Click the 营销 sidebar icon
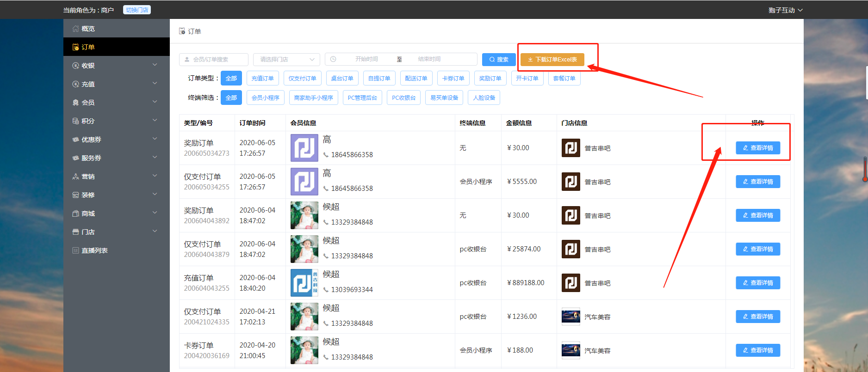Viewport: 868px width, 372px height. pos(75,177)
